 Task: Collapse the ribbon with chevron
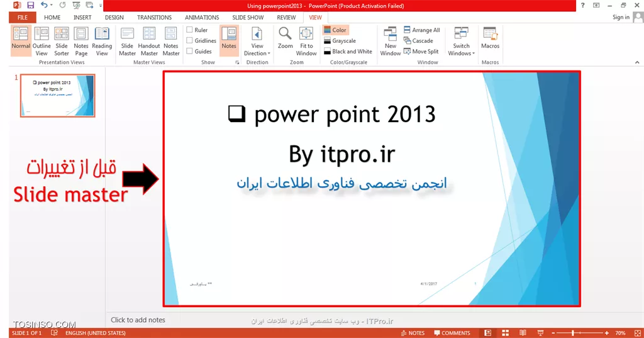click(x=637, y=62)
